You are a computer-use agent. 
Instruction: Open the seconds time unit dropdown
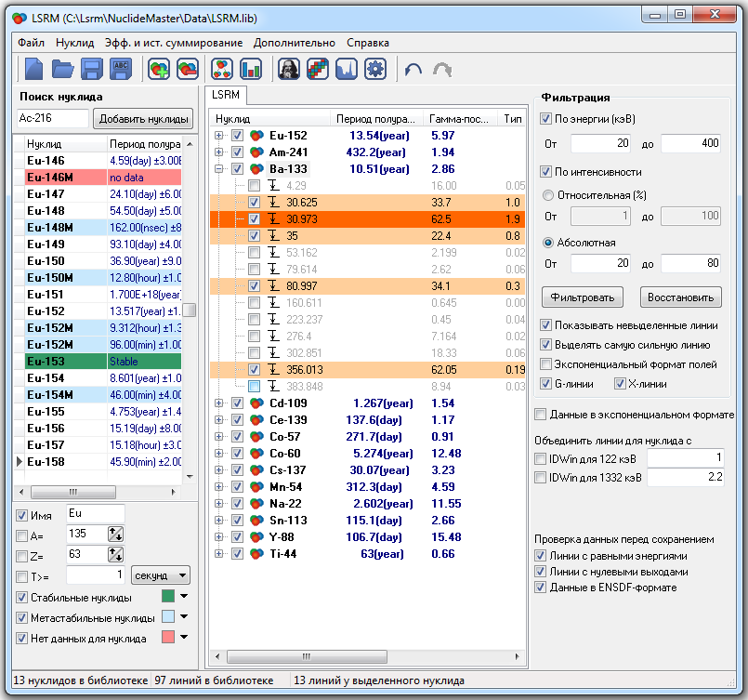tap(160, 575)
